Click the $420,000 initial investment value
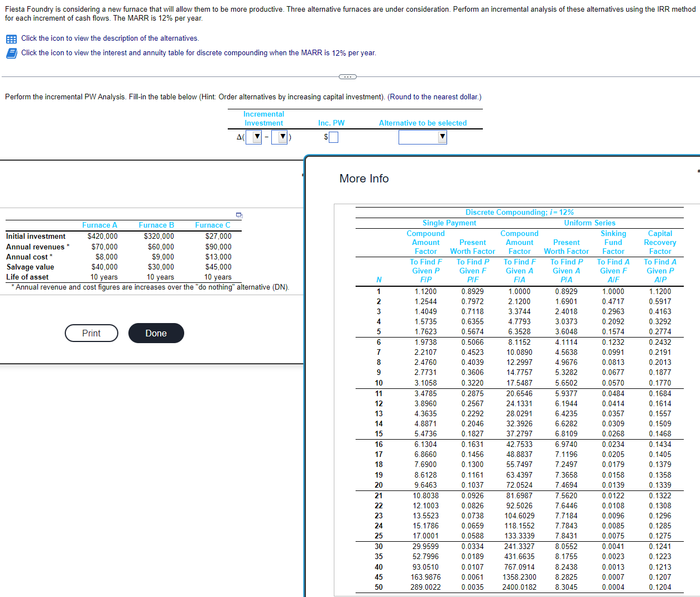Viewport: 700px width, 597px height. coord(103,236)
